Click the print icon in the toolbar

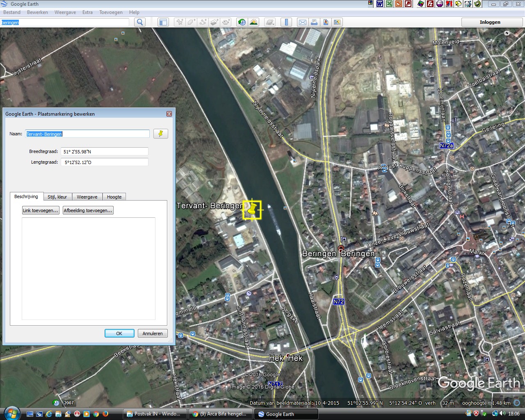314,22
